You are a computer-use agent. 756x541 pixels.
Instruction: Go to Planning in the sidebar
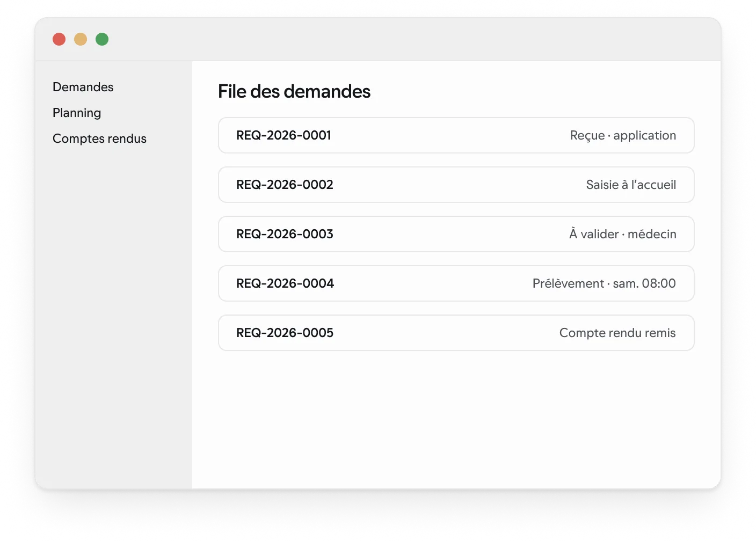[x=77, y=113]
